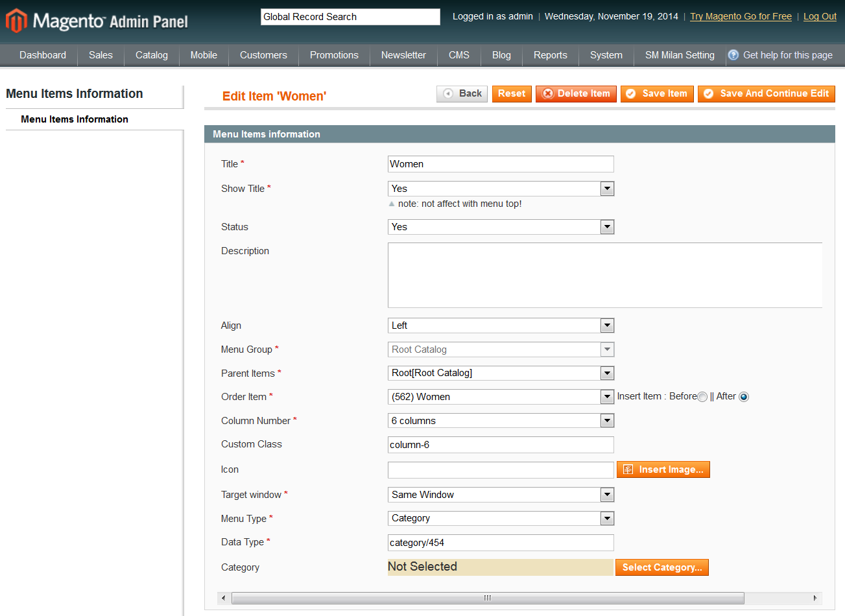Viewport: 845px width, 616px height.
Task: Open the CMS menu
Action: pyautogui.click(x=459, y=55)
